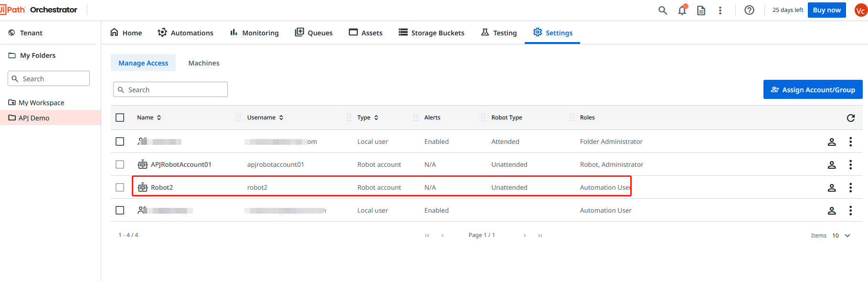Open more actions for last Automation User row

click(850, 211)
